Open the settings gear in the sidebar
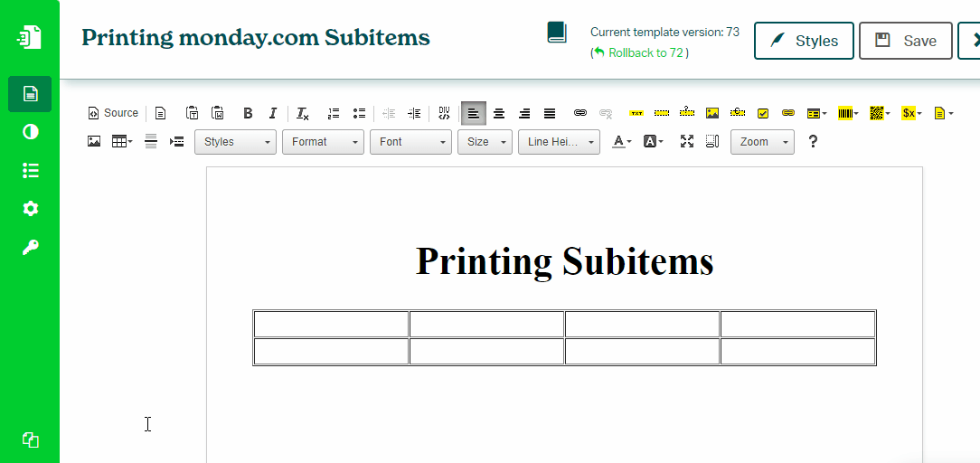This screenshot has height=463, width=980. 31,209
